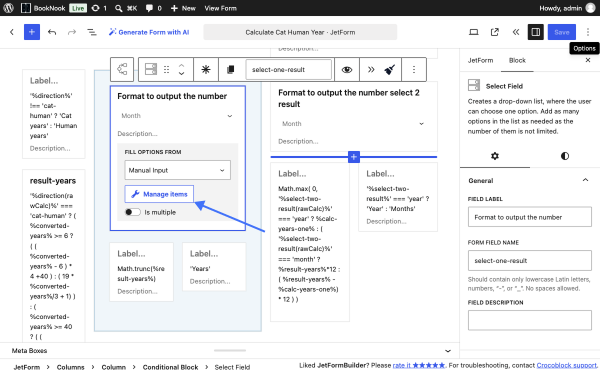This screenshot has width=600, height=375.
Task: Toggle the field visibility eye icon
Action: coord(347,69)
